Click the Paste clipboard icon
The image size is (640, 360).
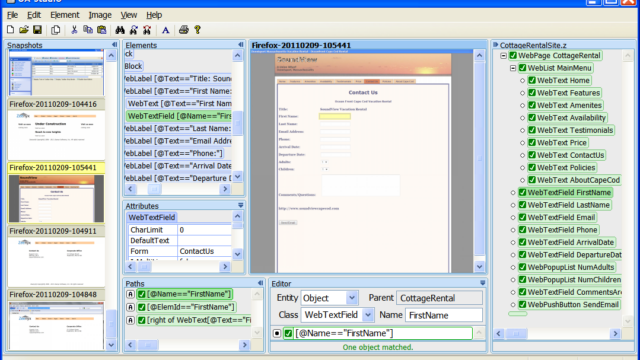[x=102, y=30]
